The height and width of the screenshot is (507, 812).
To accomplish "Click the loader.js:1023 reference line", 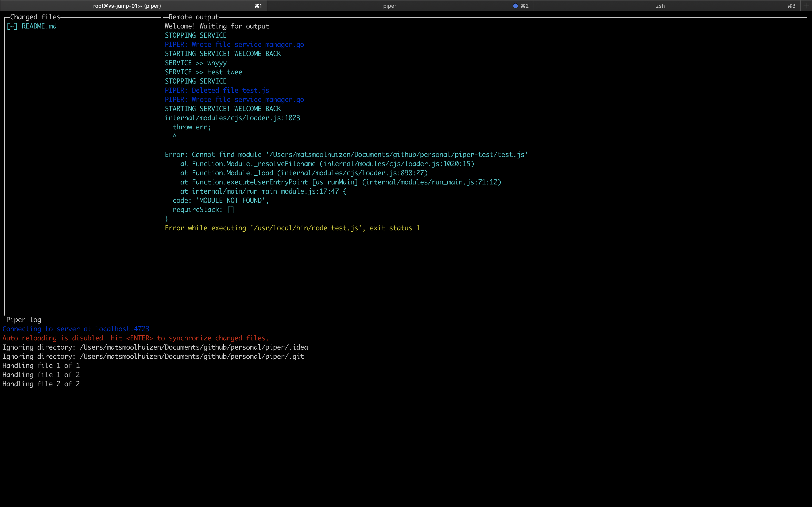I will tap(232, 118).
